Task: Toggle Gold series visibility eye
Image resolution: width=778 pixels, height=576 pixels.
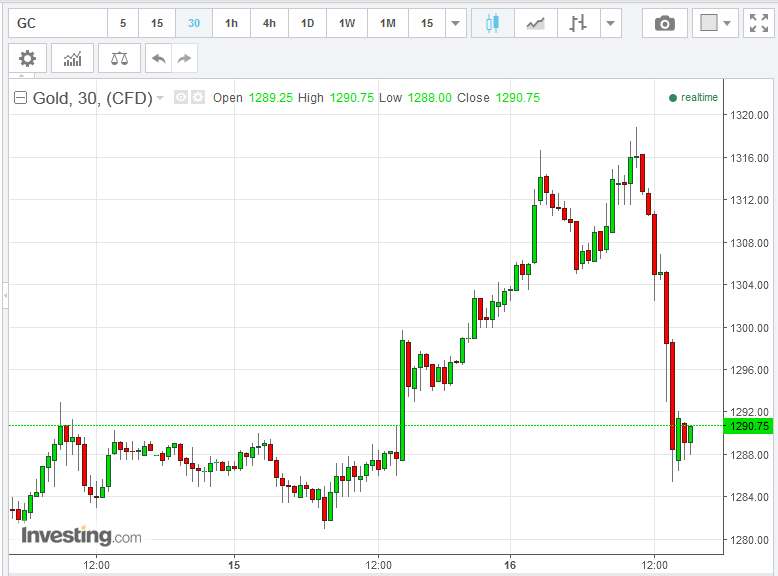Action: (181, 97)
